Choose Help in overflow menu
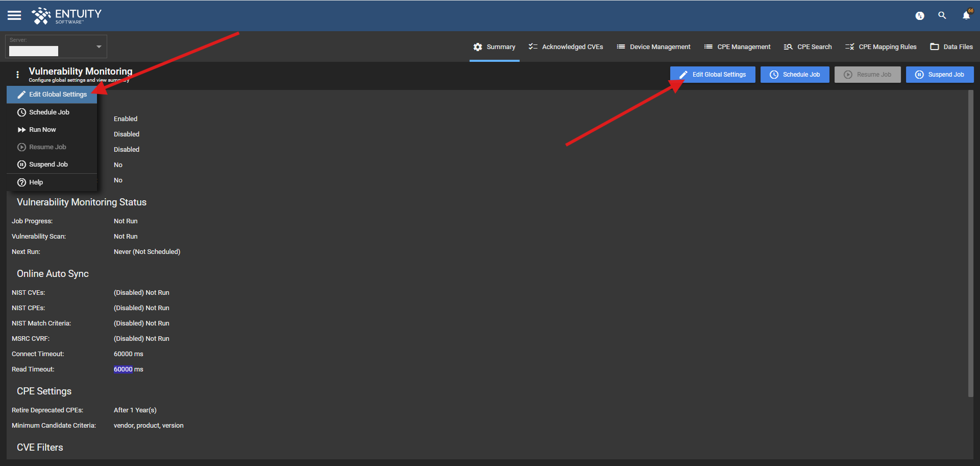Screen dimensions: 980x466 (52, 182)
